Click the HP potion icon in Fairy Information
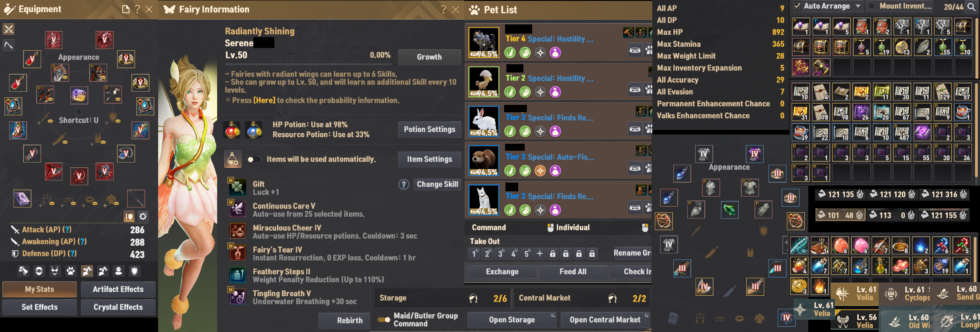The image size is (980, 332). tap(232, 130)
